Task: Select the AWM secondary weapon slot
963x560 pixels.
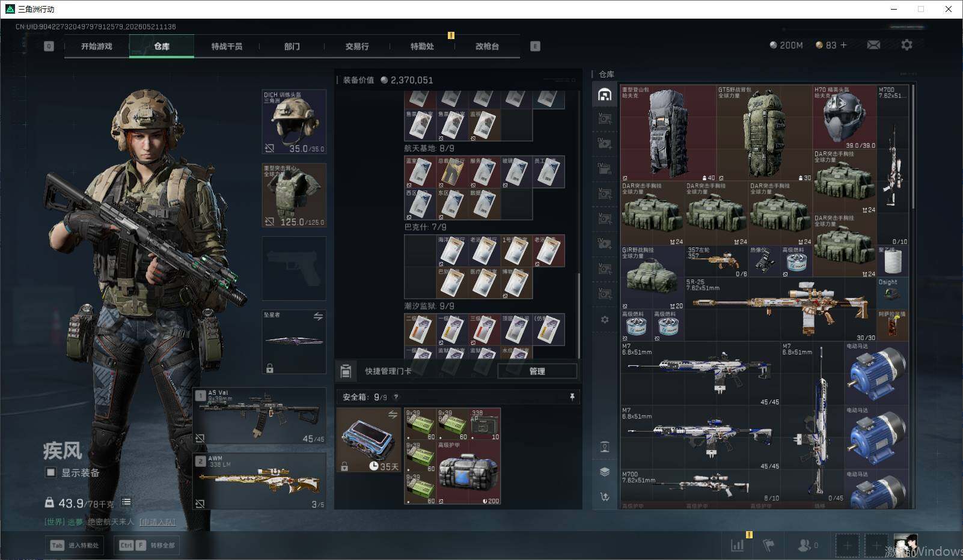Action: [x=260, y=481]
